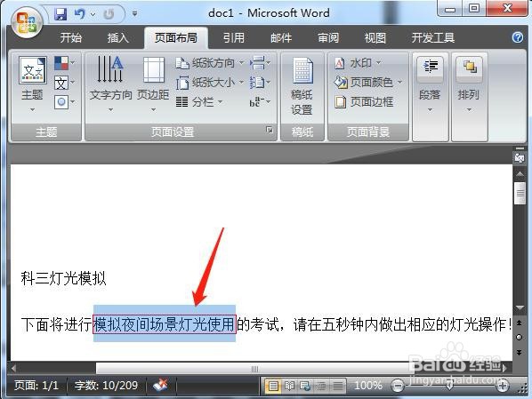Image resolution: width=532 pixels, height=399 pixels.
Task: Open Select Browse Object circle button
Action: (x=520, y=338)
